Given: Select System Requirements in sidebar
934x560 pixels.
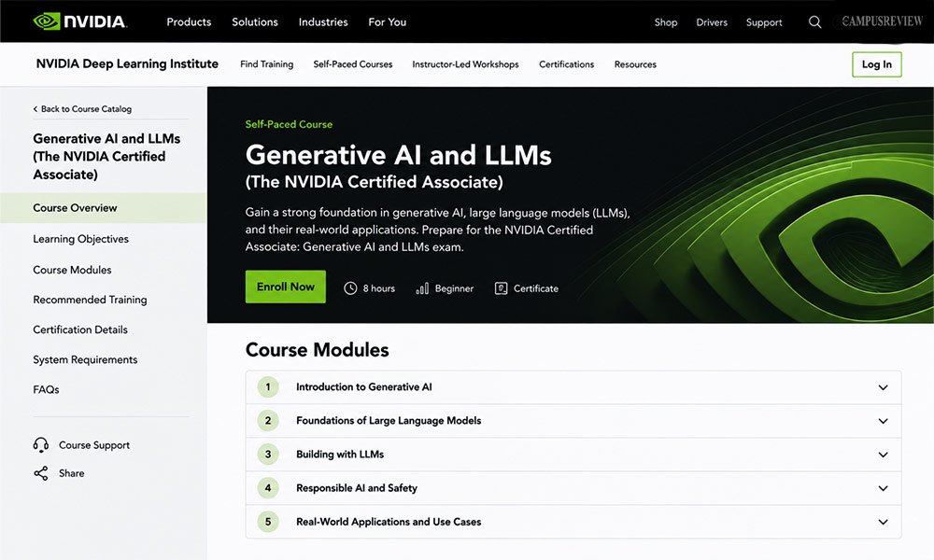Looking at the screenshot, I should [85, 359].
